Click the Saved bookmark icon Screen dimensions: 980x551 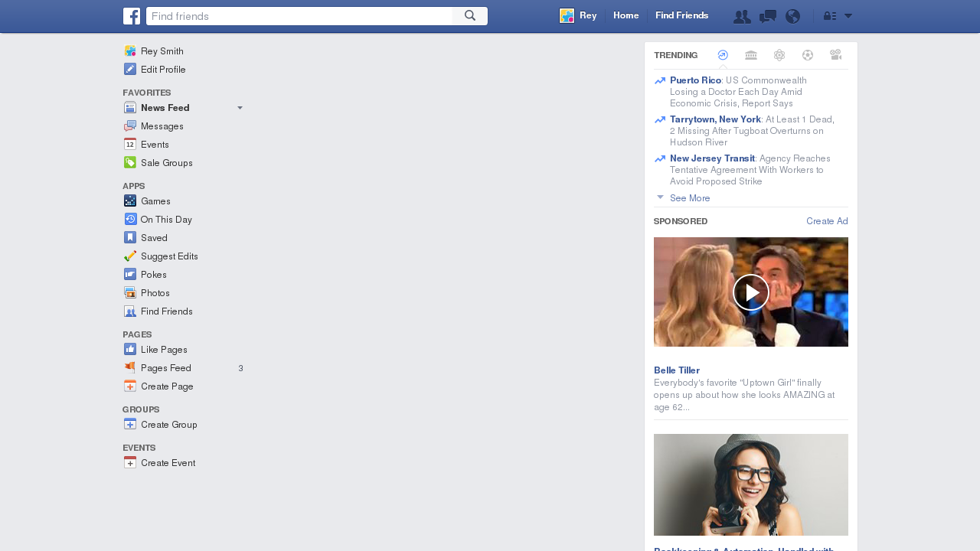[x=130, y=238]
